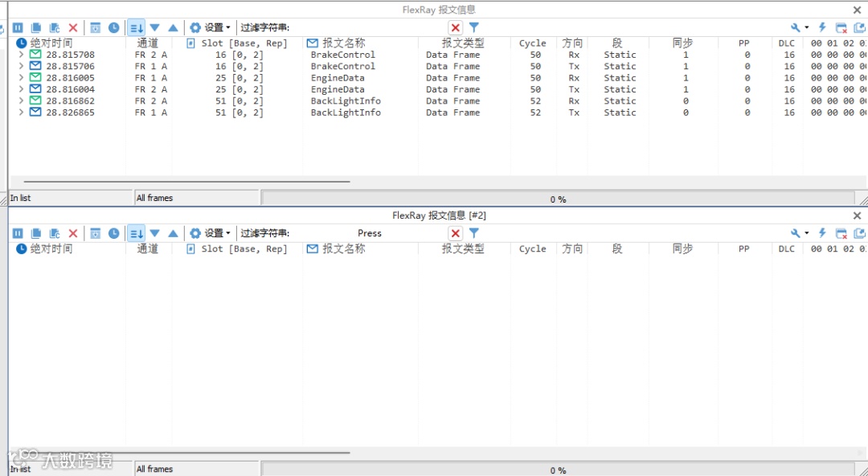
Task: Open the 设置 dropdown in #2 window
Action: coord(211,233)
